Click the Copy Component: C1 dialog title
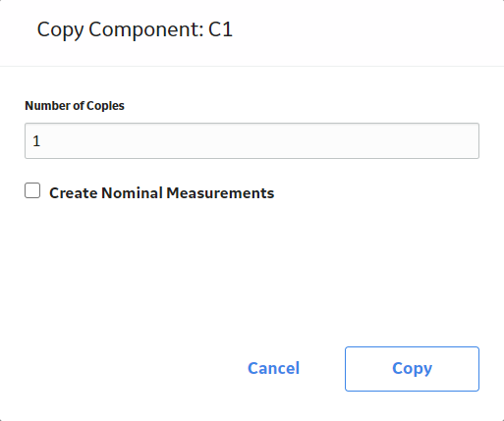Screen dimensions: 504x421 [135, 29]
